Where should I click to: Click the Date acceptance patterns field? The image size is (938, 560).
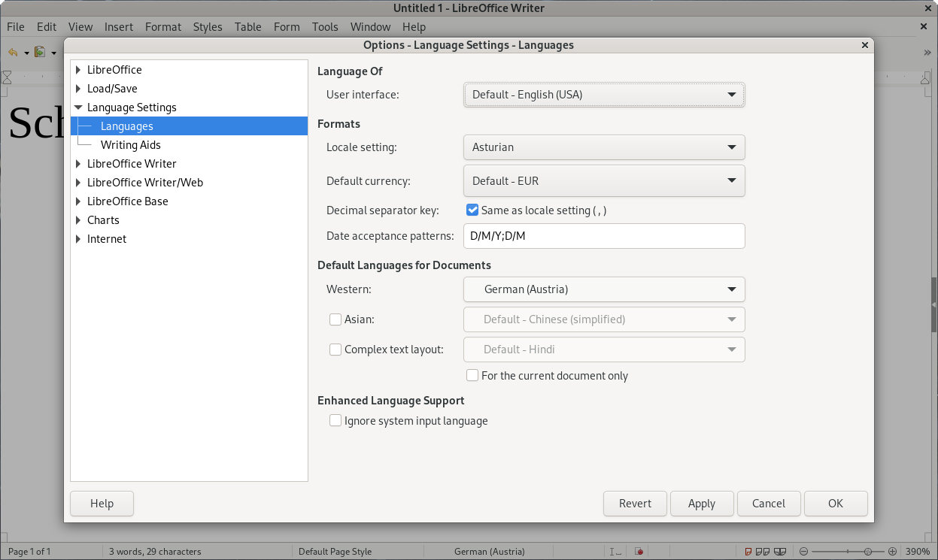(x=604, y=236)
